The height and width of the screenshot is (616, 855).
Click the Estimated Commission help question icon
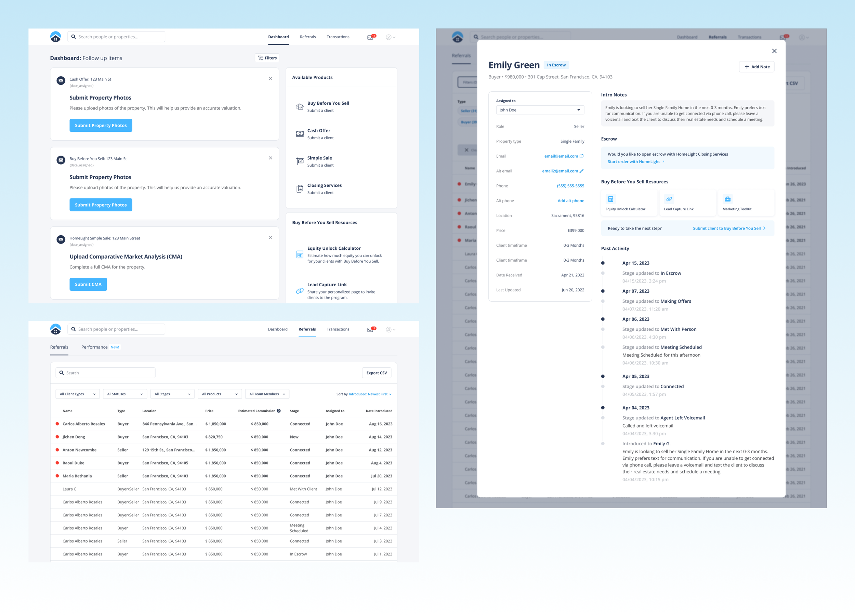point(279,411)
